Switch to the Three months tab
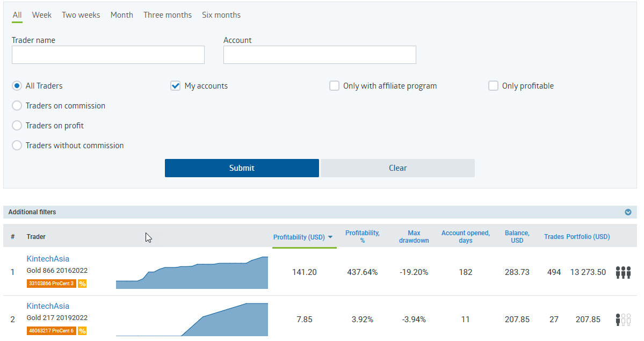 pos(167,15)
